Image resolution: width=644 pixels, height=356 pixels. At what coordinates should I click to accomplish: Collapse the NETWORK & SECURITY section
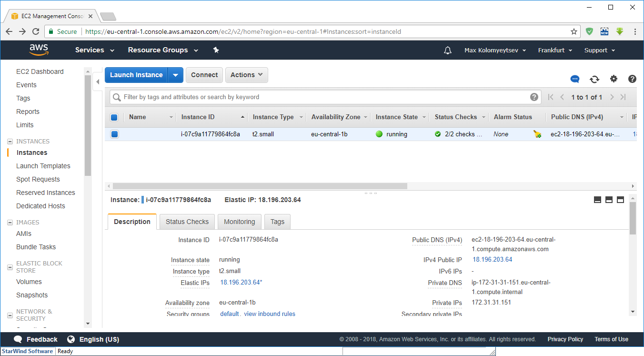(10, 315)
